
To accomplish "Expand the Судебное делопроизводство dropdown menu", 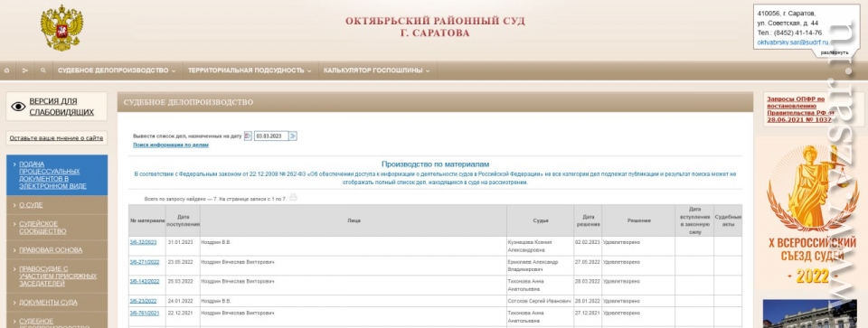I will (117, 70).
